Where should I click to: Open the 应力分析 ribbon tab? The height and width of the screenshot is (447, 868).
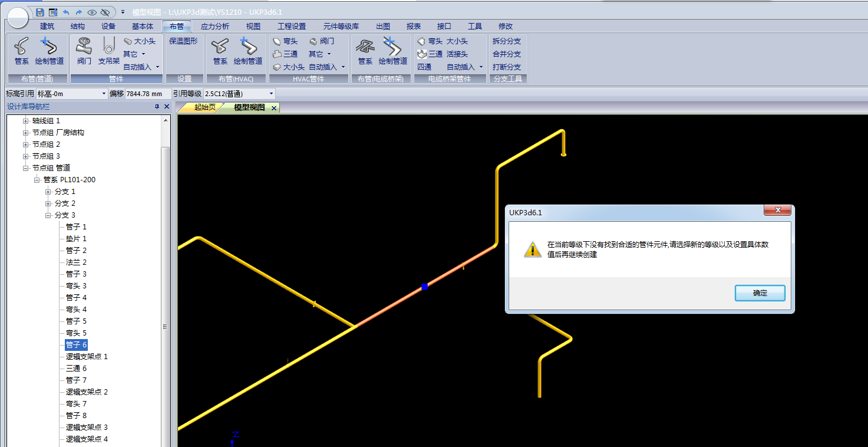(x=214, y=26)
